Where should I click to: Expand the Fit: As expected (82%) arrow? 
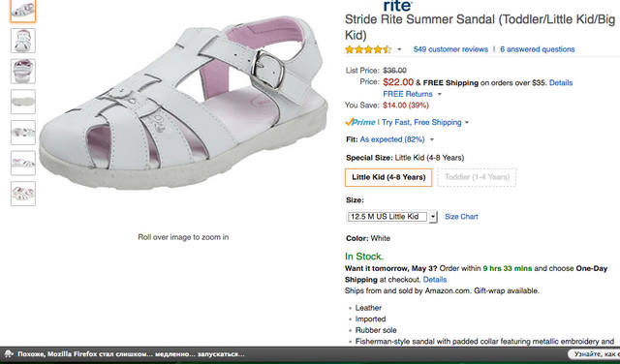[432, 140]
